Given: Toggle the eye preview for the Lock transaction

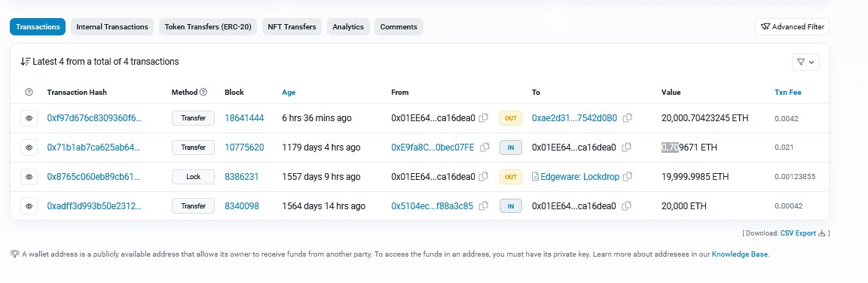Looking at the screenshot, I should [x=29, y=177].
